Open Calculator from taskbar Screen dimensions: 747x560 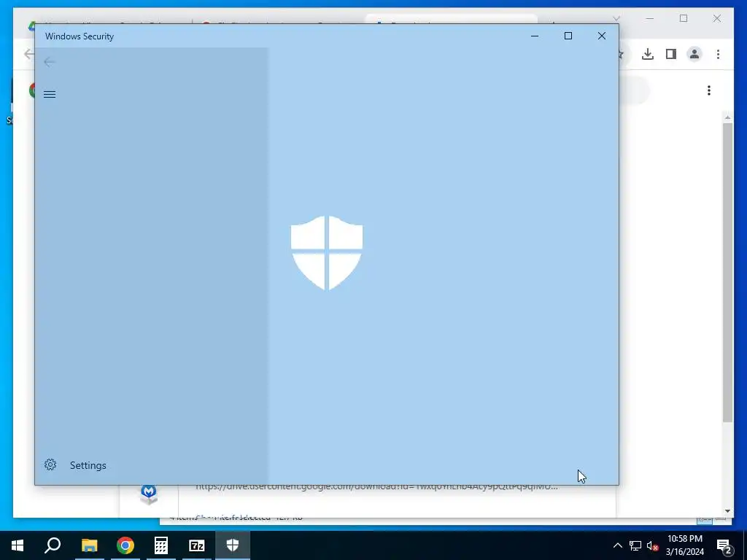161,545
